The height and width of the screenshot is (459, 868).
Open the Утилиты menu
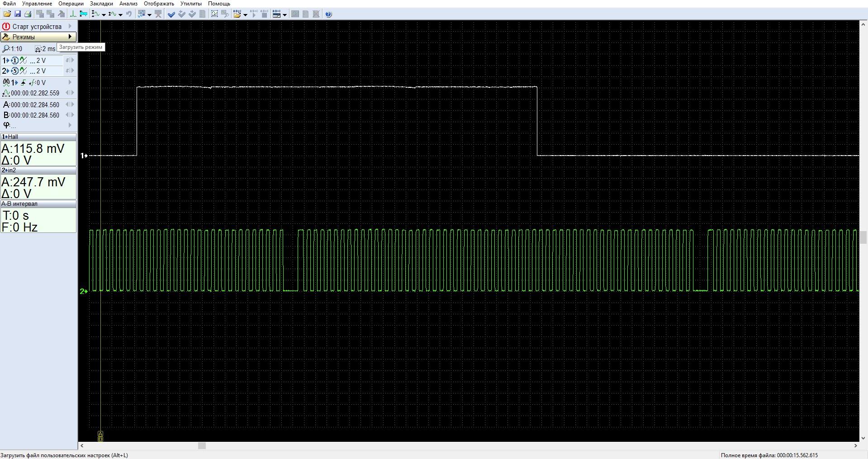(x=191, y=4)
